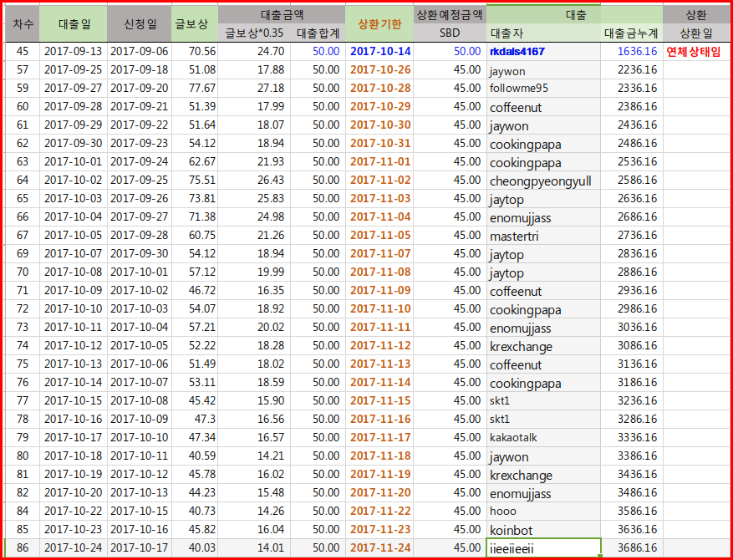Select borrower cell cheongpyeongyull

pos(543,181)
